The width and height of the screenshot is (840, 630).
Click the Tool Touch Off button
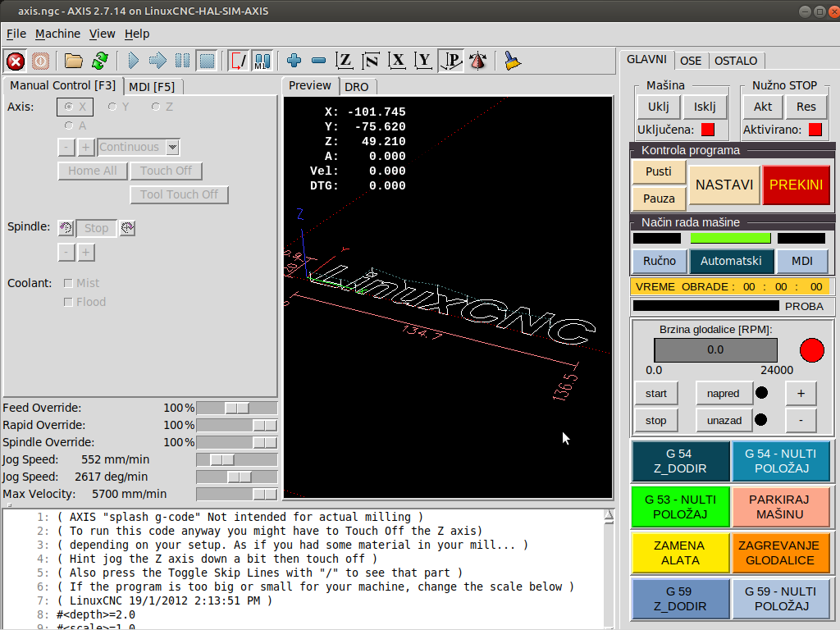[180, 194]
